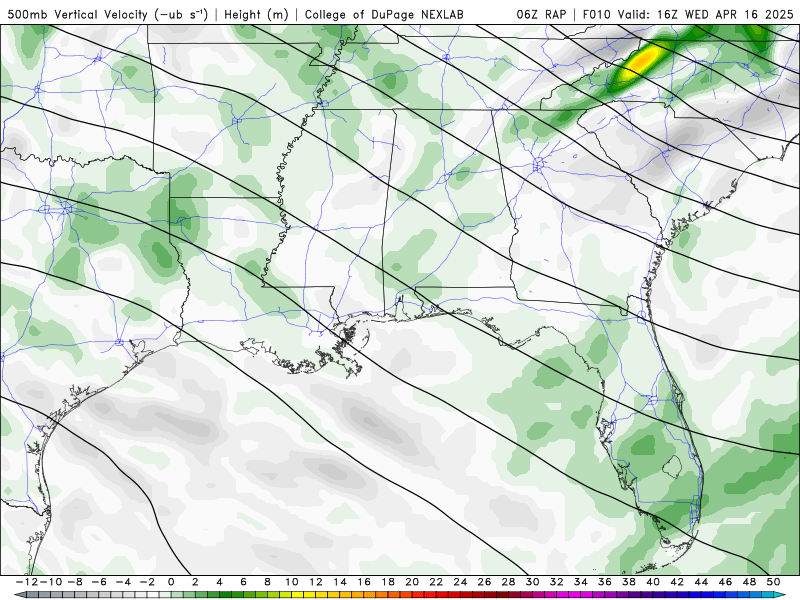The width and height of the screenshot is (800, 600).
Task: Click the '38' color scale label
Action: pos(629,582)
